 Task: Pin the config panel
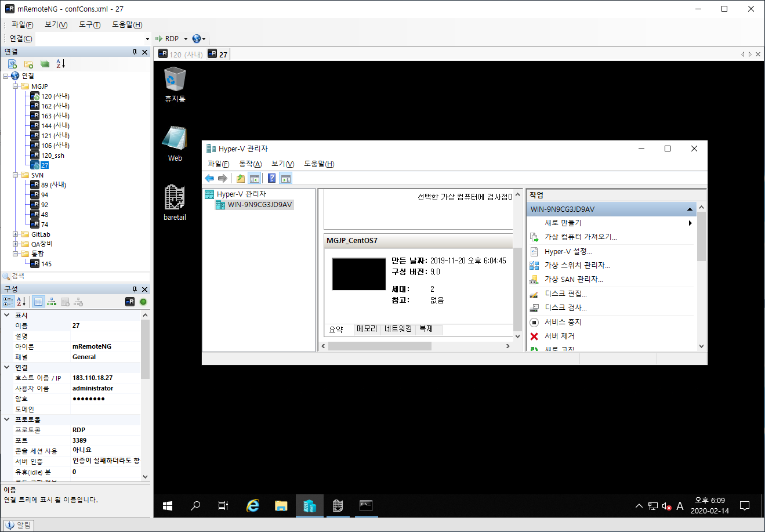point(135,289)
